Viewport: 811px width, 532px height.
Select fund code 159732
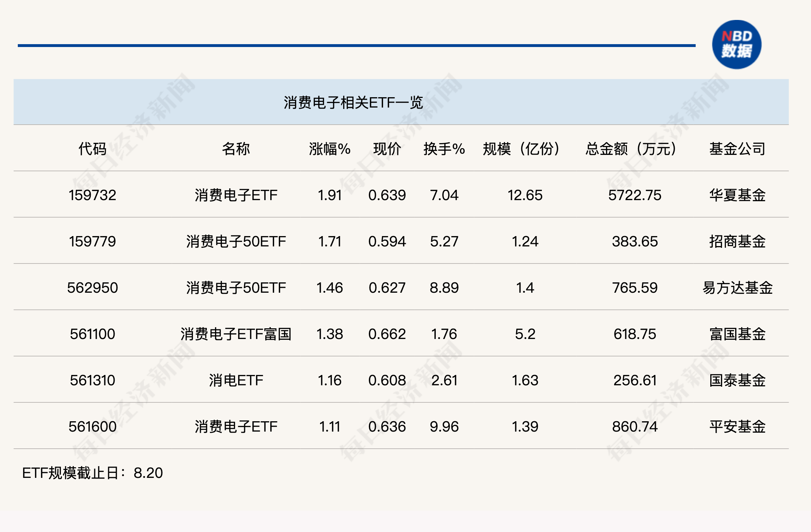click(x=93, y=195)
